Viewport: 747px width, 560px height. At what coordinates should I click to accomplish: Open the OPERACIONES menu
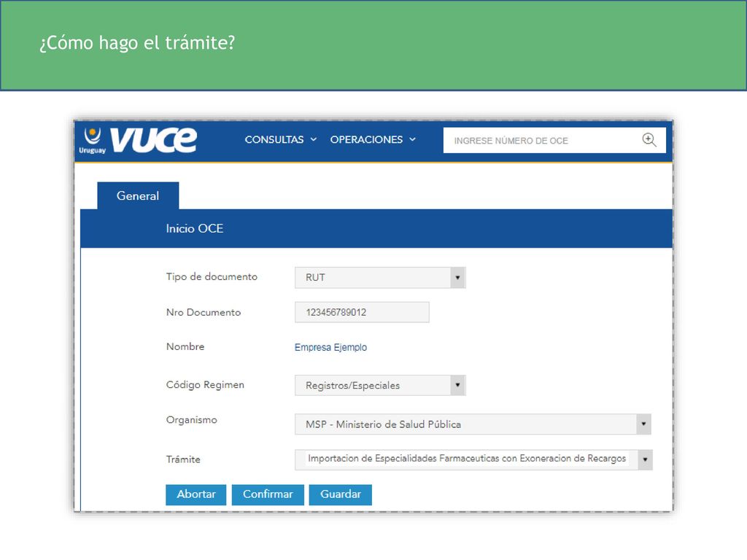pyautogui.click(x=373, y=139)
